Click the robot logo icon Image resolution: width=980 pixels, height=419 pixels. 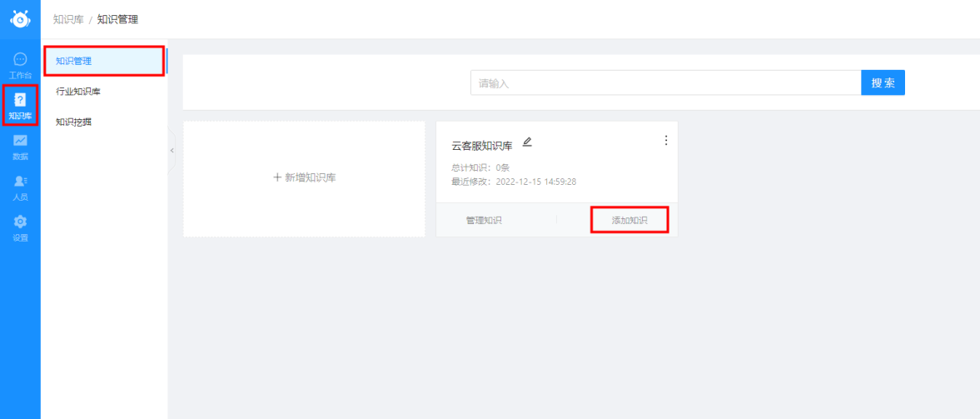20,19
